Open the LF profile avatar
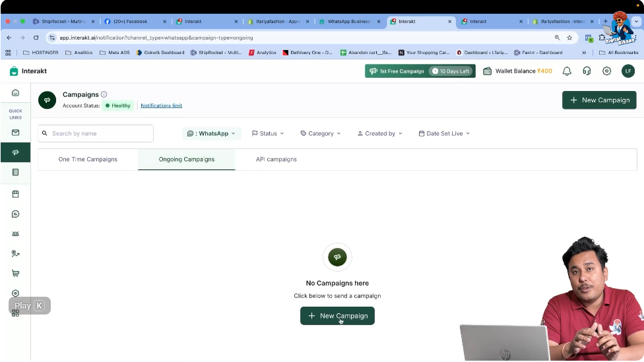Image resolution: width=644 pixels, height=362 pixels. click(628, 71)
